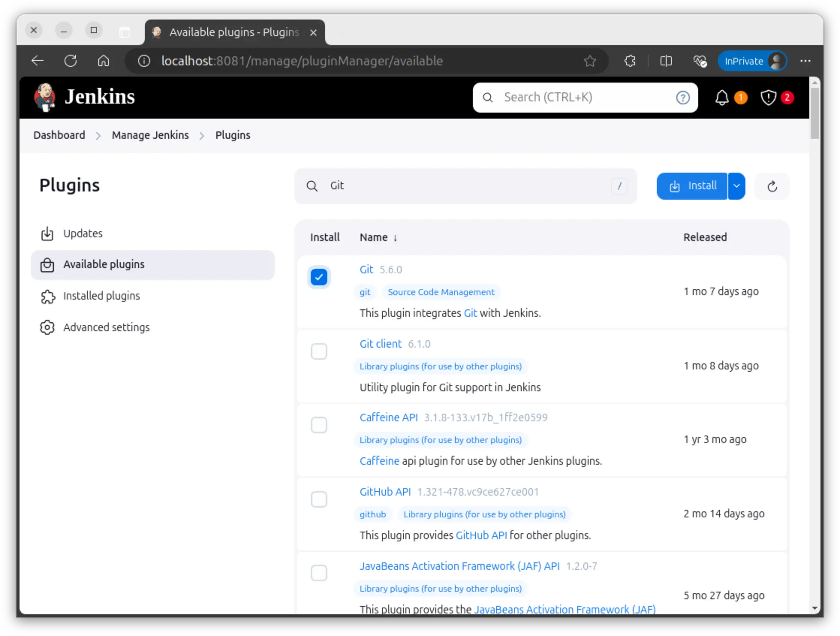Click the refresh plugin list icon button
The height and width of the screenshot is (636, 840).
tap(772, 186)
